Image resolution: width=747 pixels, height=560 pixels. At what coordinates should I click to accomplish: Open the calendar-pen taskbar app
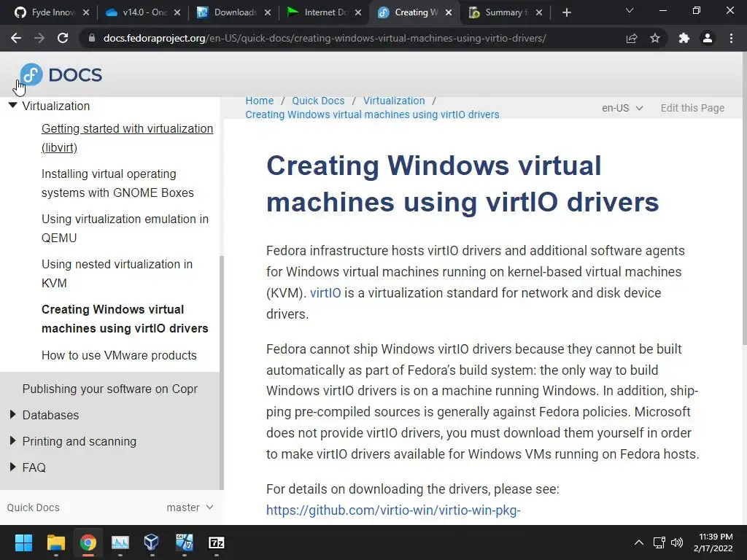[184, 542]
